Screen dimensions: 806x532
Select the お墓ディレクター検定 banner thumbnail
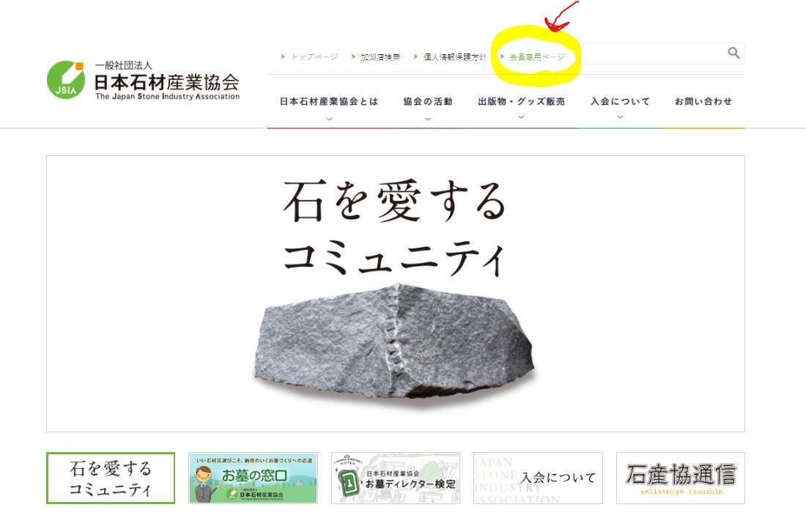click(395, 478)
